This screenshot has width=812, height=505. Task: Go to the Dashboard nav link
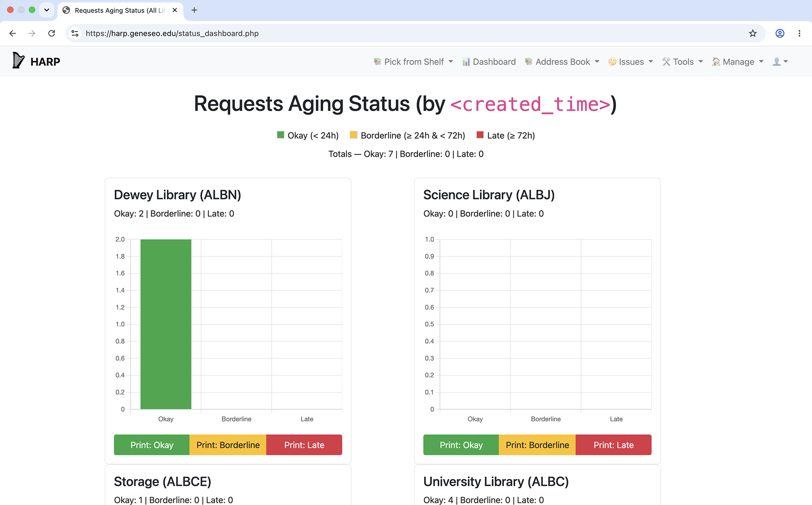[x=489, y=62]
